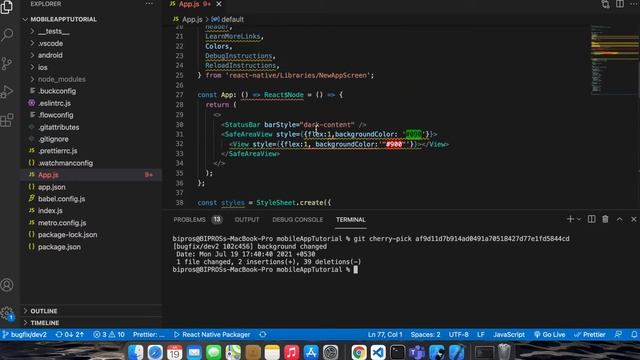Switch to the Problems tab
The image size is (640, 360).
pyautogui.click(x=197, y=220)
